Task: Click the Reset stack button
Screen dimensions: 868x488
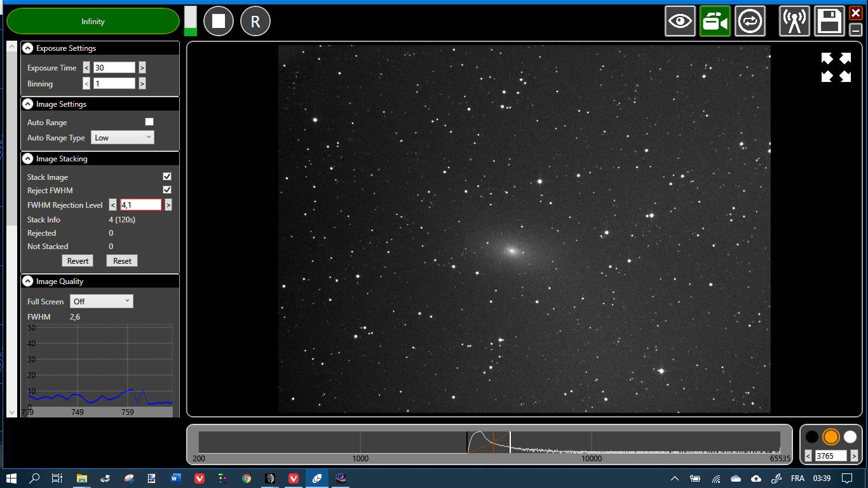Action: 122,261
